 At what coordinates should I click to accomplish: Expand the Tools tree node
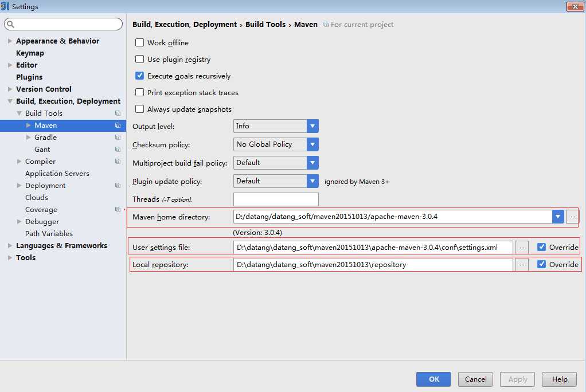10,257
